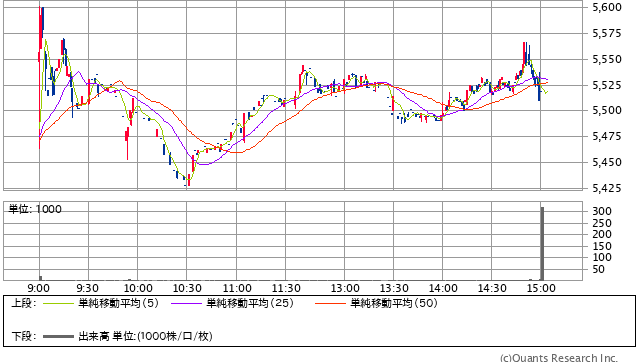
Task: Click the 150 volume axis label
Action: [602, 246]
